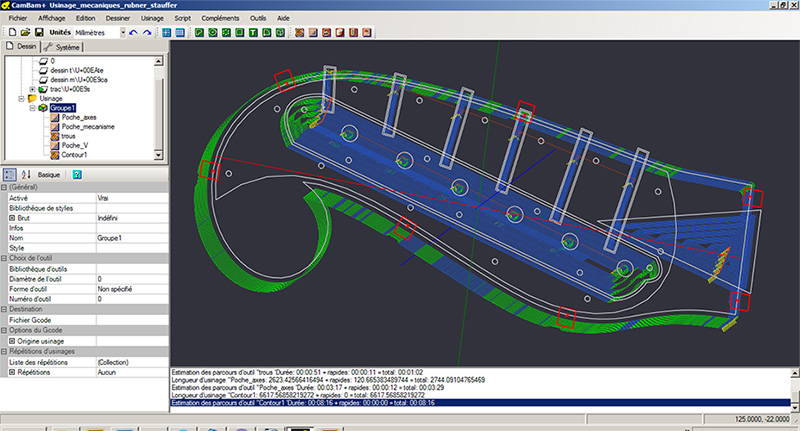Collapse the Destination property section

click(x=4, y=309)
